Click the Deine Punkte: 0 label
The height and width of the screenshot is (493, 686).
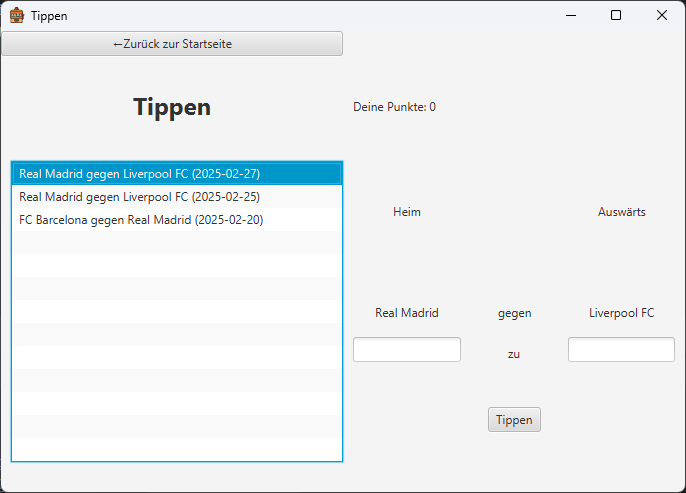pyautogui.click(x=394, y=107)
